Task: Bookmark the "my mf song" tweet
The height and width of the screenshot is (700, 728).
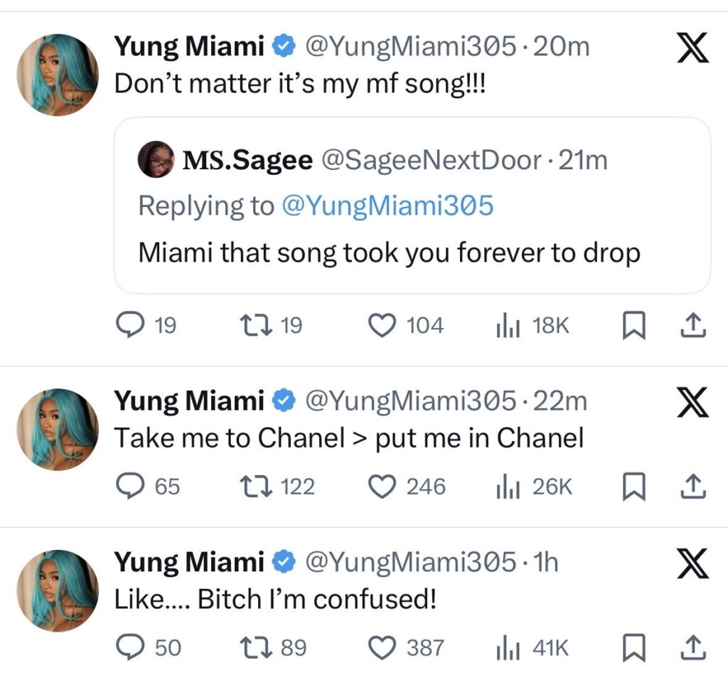Action: pyautogui.click(x=633, y=326)
